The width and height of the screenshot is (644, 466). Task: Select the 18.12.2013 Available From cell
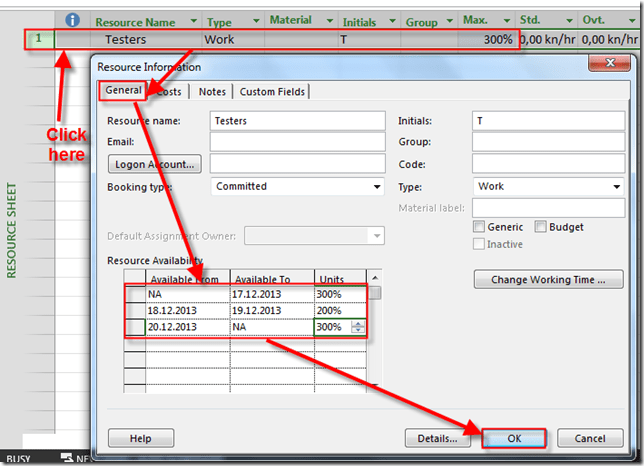[x=187, y=311]
